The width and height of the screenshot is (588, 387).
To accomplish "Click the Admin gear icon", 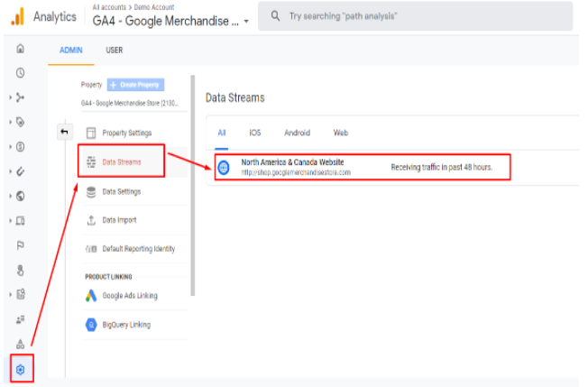I will [x=21, y=369].
